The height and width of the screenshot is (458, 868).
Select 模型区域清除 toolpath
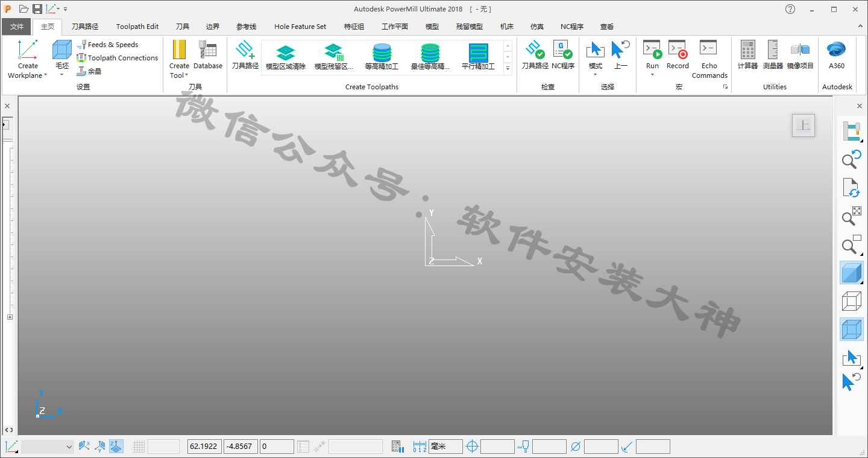(286, 57)
